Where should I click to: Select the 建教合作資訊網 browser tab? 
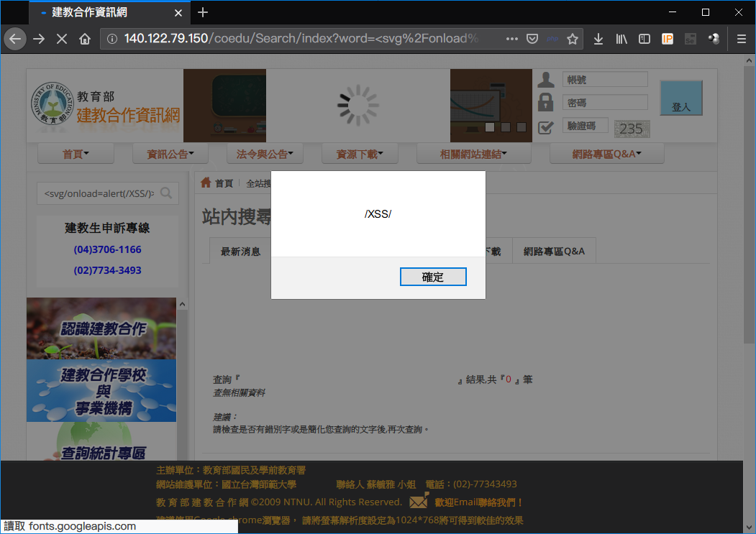(x=110, y=12)
